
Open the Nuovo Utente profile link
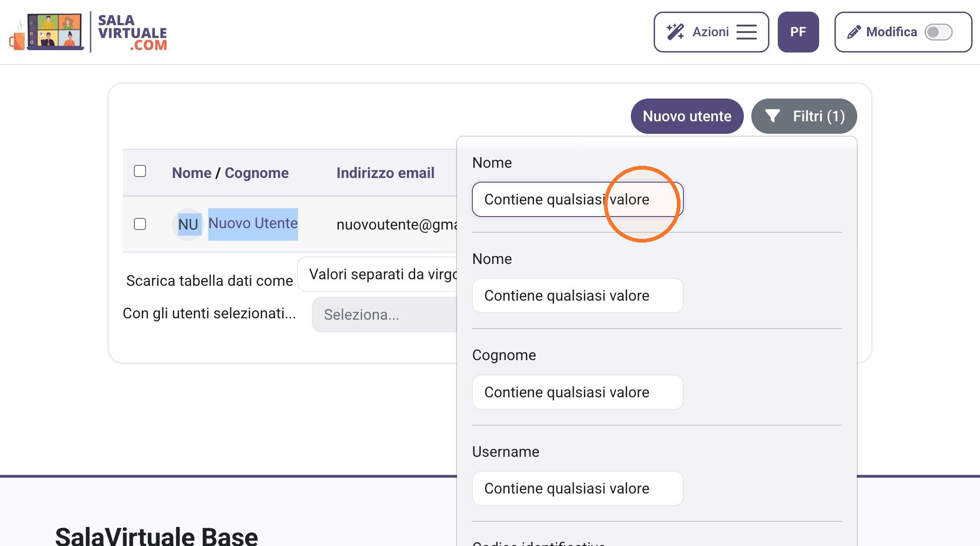(253, 224)
